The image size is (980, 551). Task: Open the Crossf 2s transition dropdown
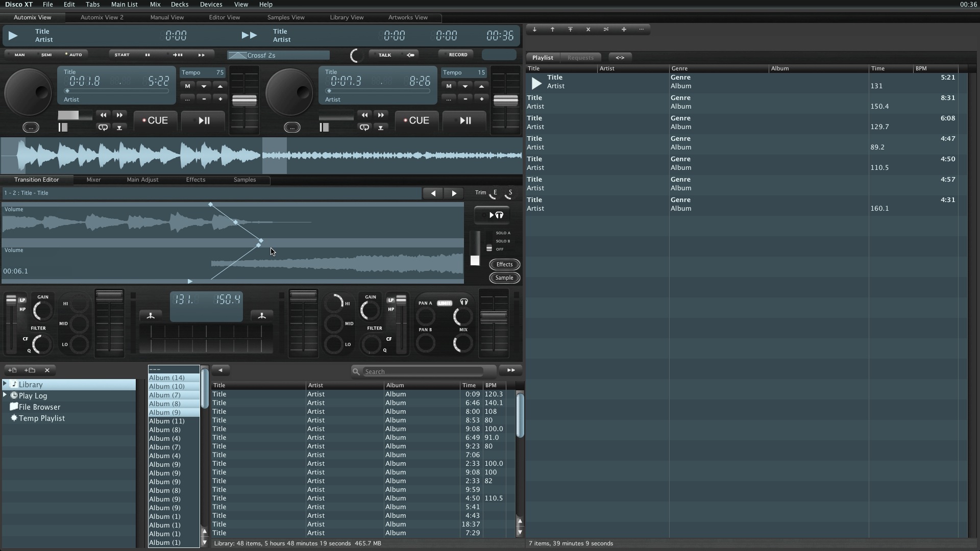coord(278,55)
